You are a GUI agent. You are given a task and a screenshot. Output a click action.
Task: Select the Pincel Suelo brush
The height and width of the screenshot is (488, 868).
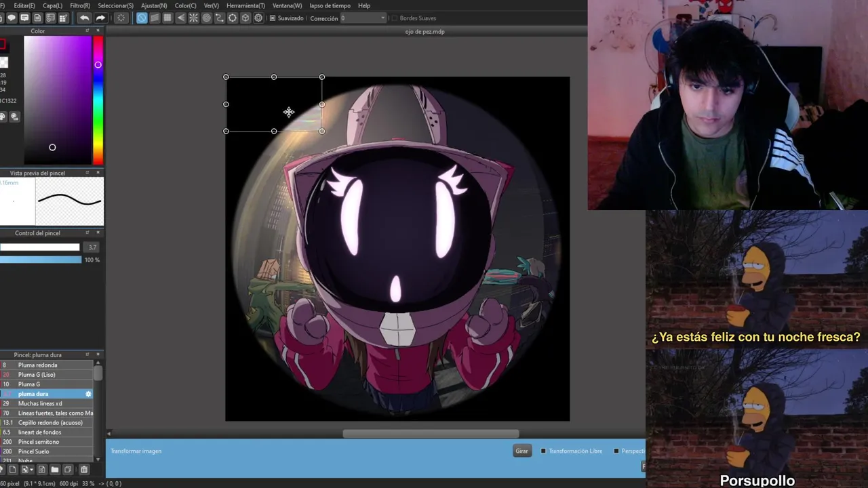pyautogui.click(x=47, y=451)
